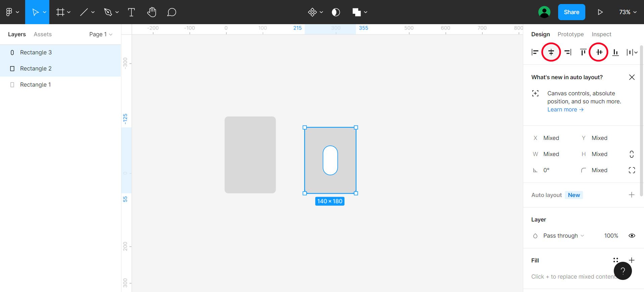Open the Page 1 dropdown
The image size is (644, 292).
(x=101, y=34)
